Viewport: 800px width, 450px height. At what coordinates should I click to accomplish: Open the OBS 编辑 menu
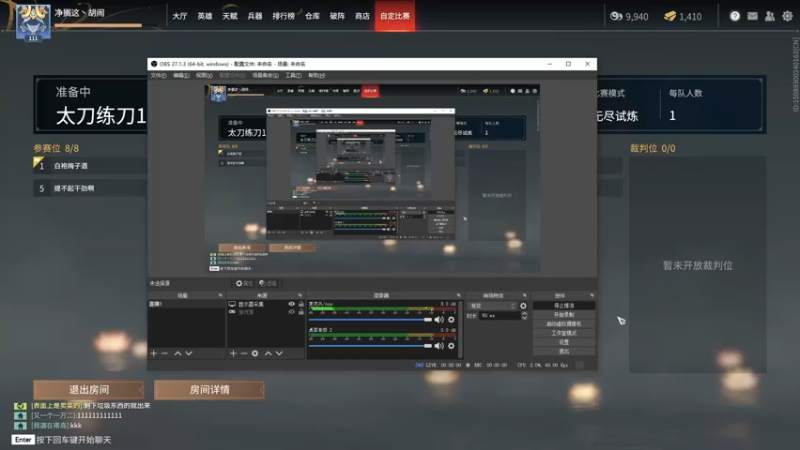coord(181,76)
